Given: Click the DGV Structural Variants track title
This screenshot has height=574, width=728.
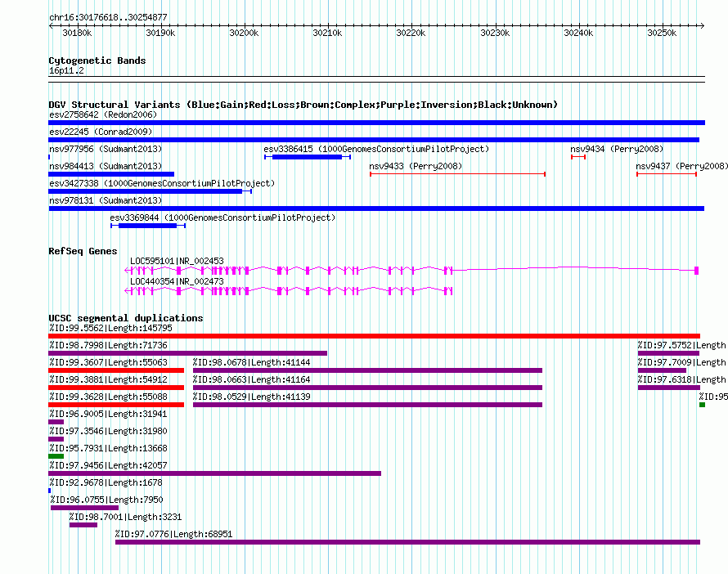Looking at the screenshot, I should point(303,105).
